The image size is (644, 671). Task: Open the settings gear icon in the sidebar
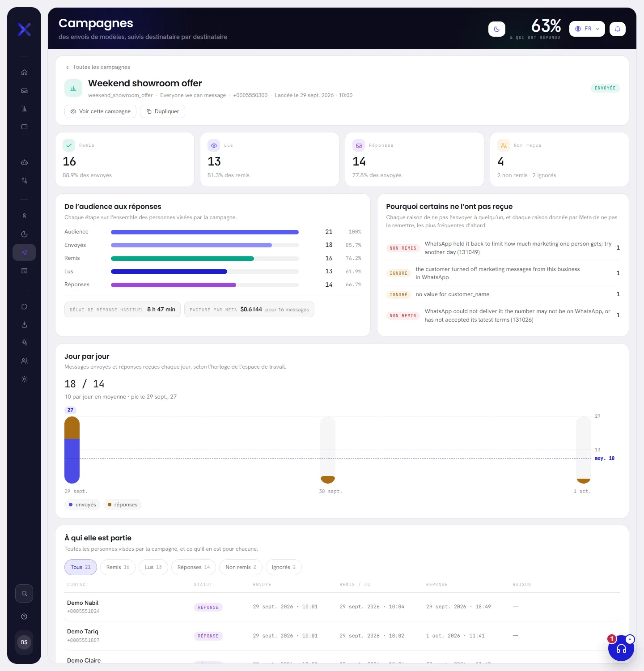tap(24, 379)
